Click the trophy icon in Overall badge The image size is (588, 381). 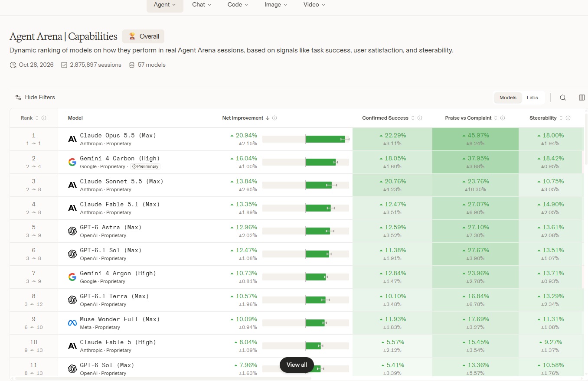[x=132, y=36]
